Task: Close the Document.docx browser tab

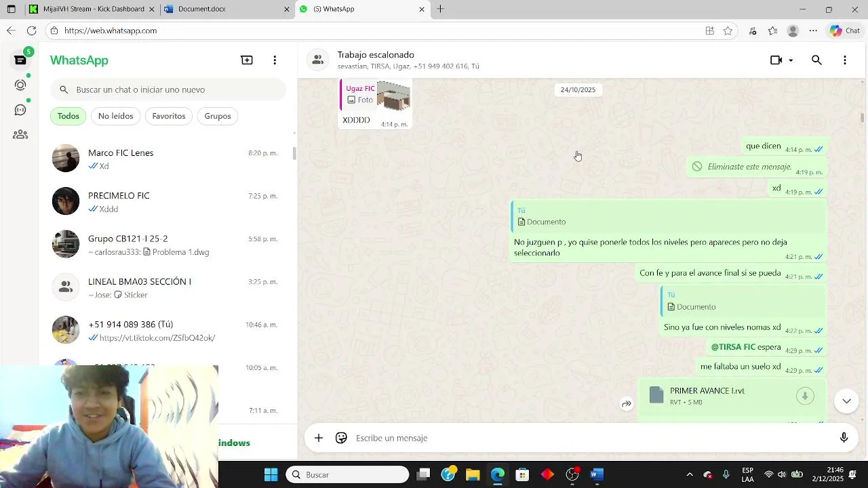Action: 286,9
